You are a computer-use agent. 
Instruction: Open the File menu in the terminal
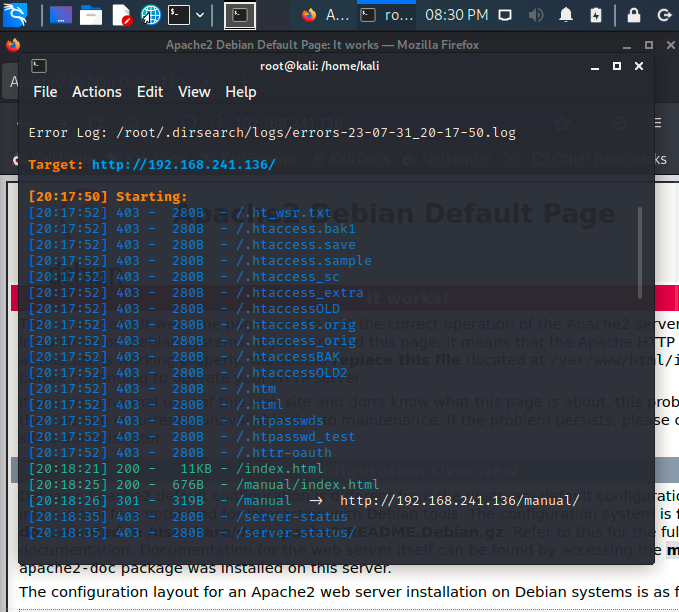[x=45, y=92]
